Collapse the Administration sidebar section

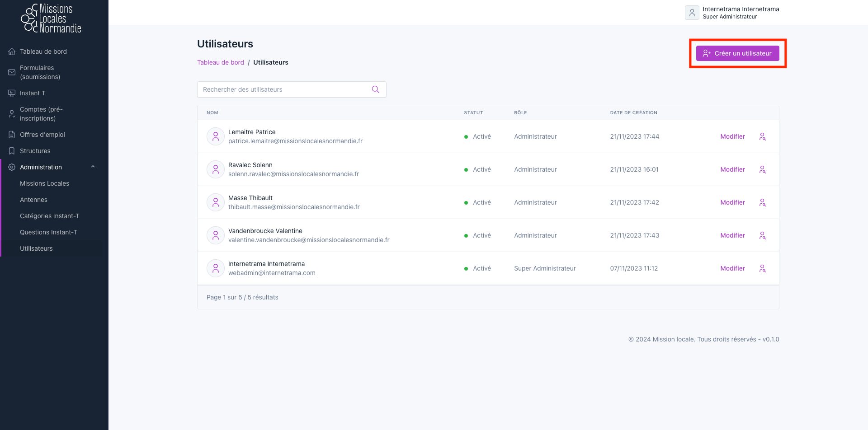[93, 167]
